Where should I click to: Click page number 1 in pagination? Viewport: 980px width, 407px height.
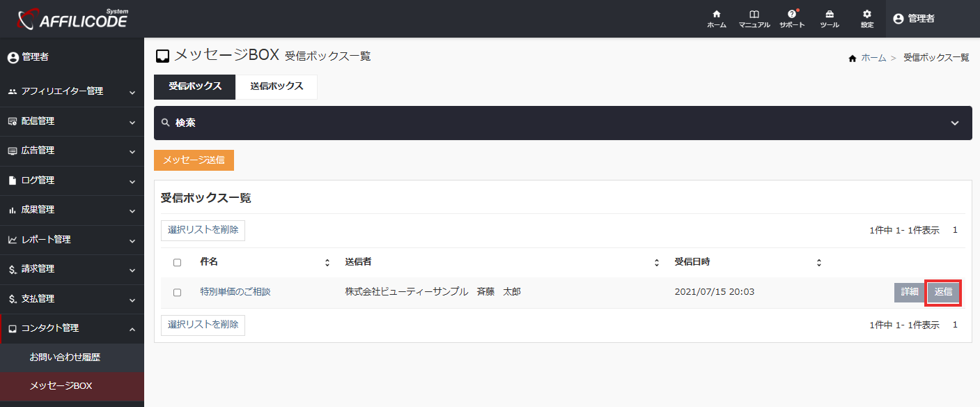pos(955,229)
